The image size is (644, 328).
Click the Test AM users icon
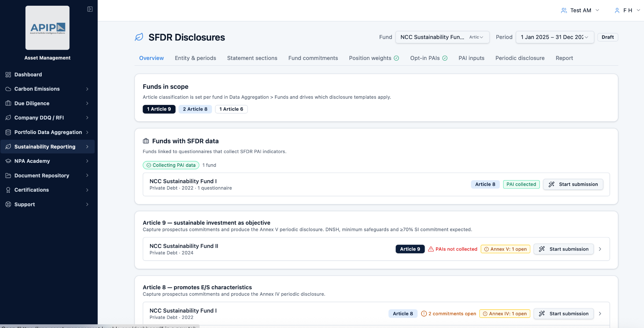564,10
